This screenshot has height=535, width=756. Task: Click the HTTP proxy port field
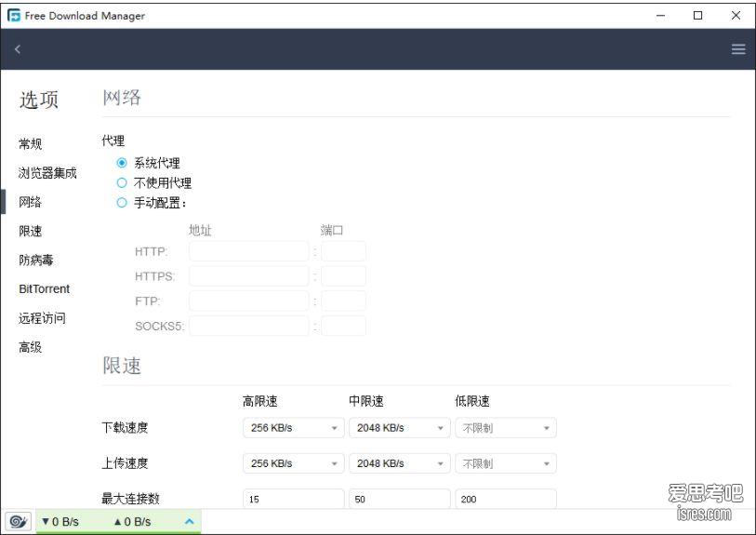coord(343,251)
